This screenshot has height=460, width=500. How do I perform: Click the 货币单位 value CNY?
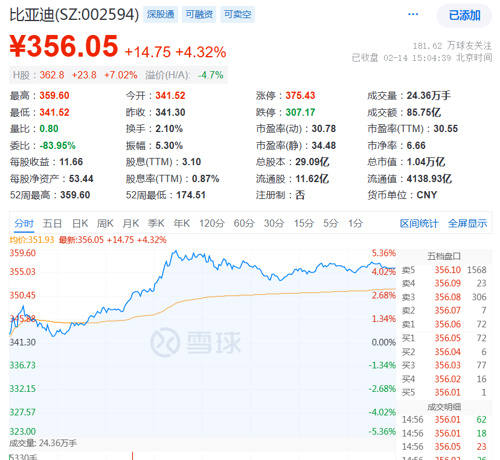427,195
